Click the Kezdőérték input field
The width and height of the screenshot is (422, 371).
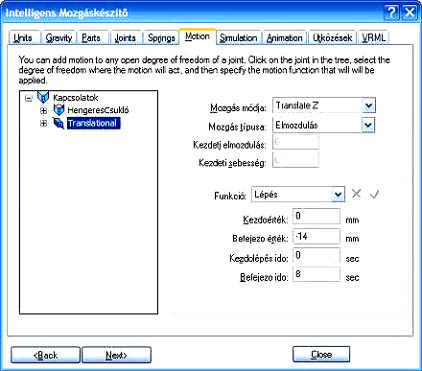316,217
